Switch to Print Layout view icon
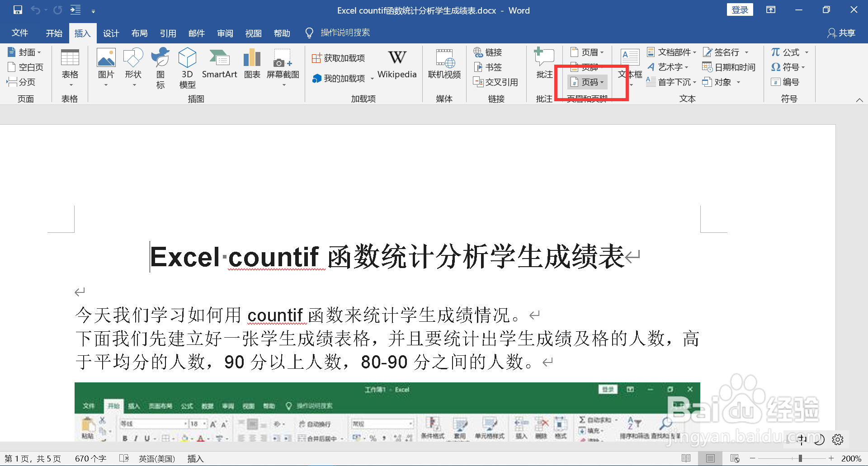Viewport: 868px width, 466px height. (710, 458)
